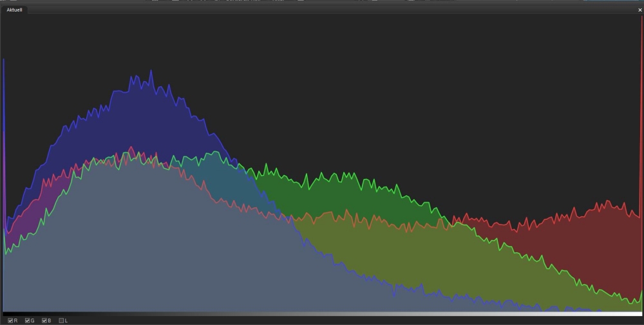Screen dimensions: 644x325
Task: Uncheck the G green channel checkbox
Action: click(x=27, y=320)
